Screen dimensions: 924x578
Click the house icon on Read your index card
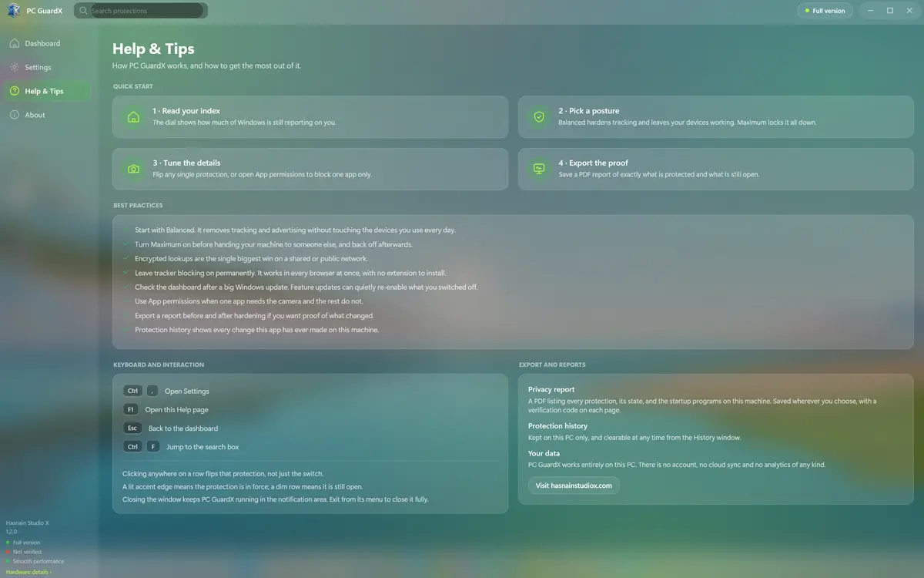pyautogui.click(x=134, y=117)
